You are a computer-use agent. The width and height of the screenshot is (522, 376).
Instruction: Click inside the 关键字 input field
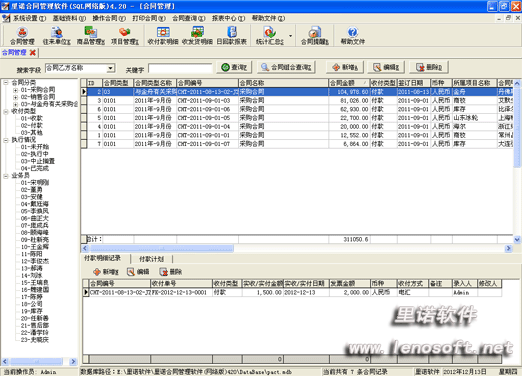pyautogui.click(x=180, y=69)
